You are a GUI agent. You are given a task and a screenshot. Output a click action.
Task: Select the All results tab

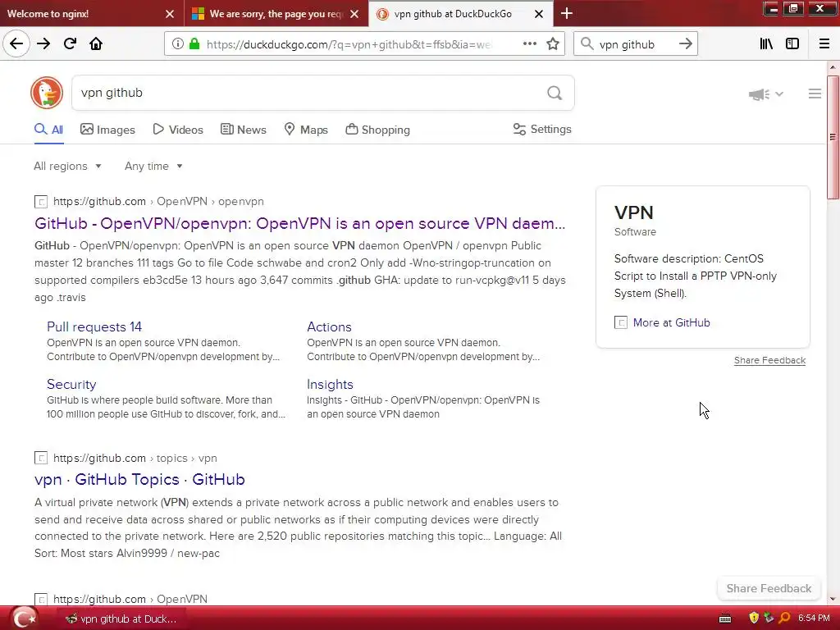click(48, 130)
